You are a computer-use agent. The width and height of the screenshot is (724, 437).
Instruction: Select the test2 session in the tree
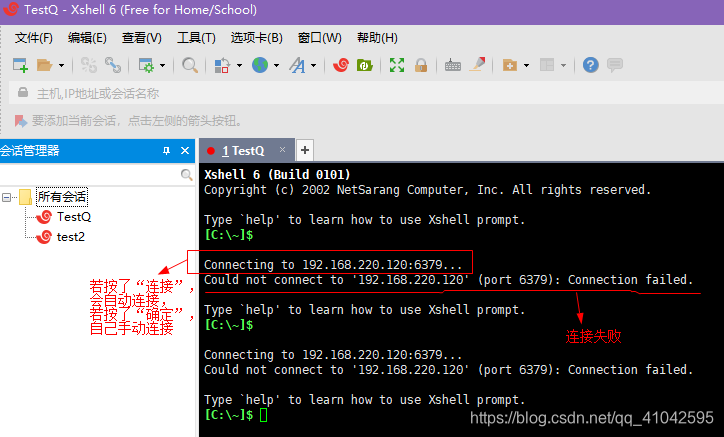click(71, 237)
